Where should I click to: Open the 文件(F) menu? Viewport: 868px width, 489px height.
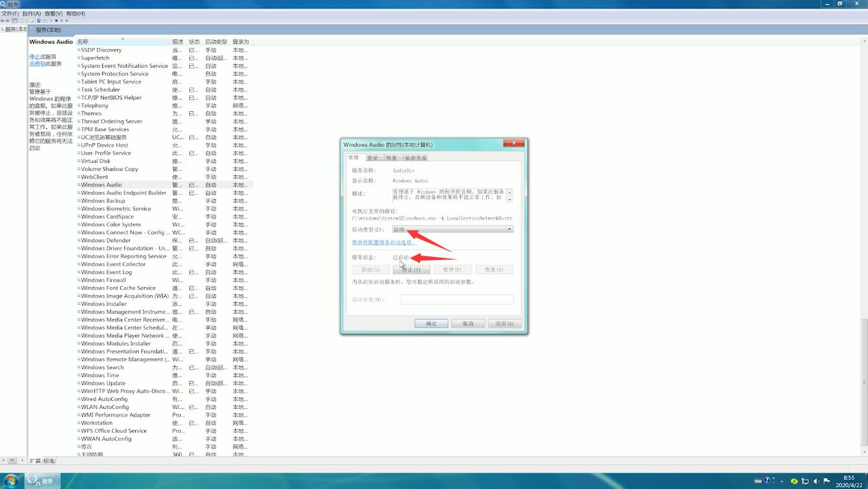pos(10,14)
